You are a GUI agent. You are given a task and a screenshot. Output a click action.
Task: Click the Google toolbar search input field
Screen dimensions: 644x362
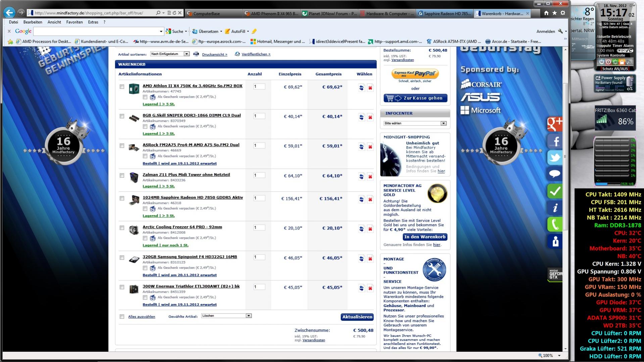[96, 32]
